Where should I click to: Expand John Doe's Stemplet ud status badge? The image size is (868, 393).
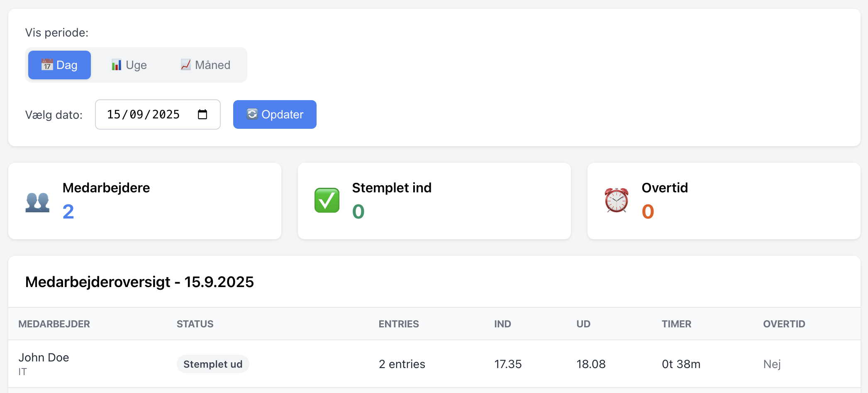(x=213, y=364)
